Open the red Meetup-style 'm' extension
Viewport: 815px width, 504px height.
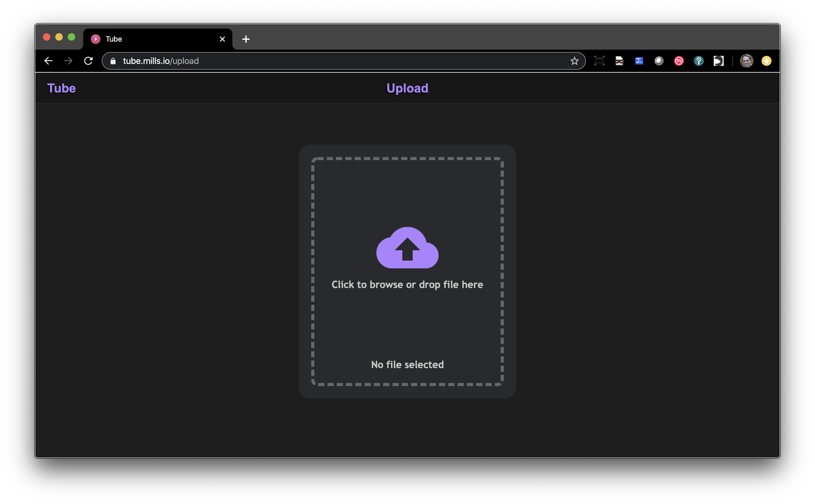point(679,61)
